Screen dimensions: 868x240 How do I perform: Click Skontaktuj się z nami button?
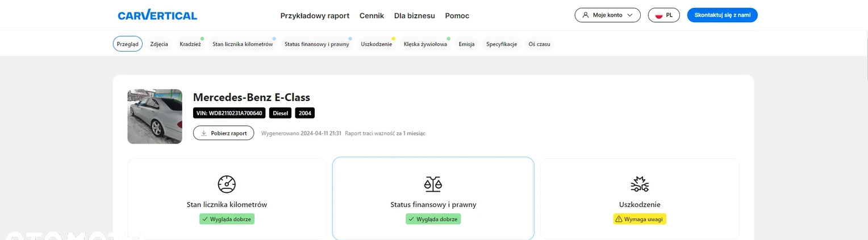(x=723, y=15)
